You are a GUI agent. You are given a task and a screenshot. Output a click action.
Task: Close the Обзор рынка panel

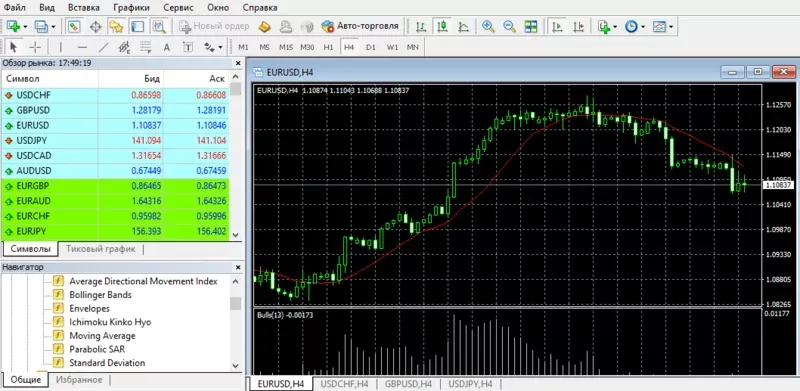[237, 63]
